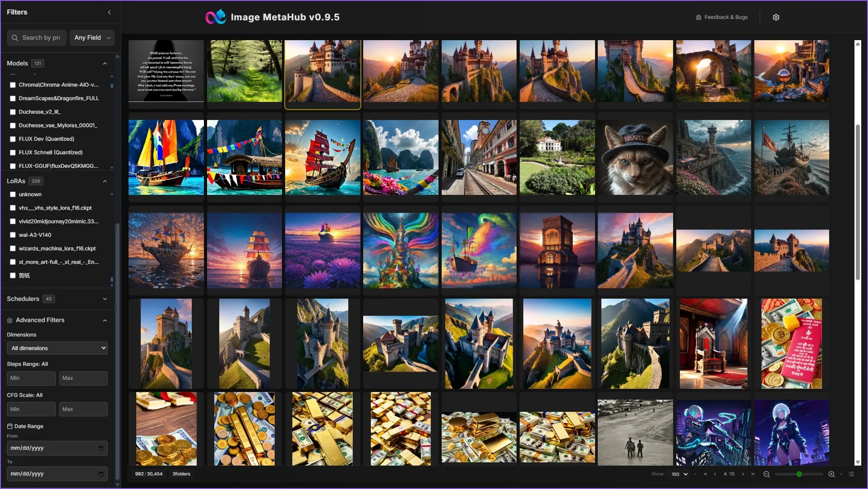Click the Min field under Steps Range
This screenshot has width=868, height=489.
point(31,378)
